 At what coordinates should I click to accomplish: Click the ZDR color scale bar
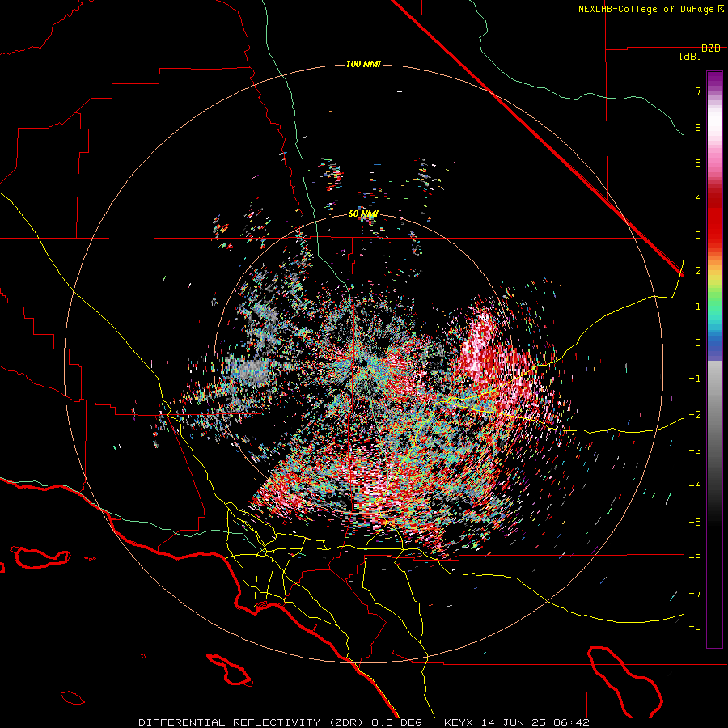(714, 359)
